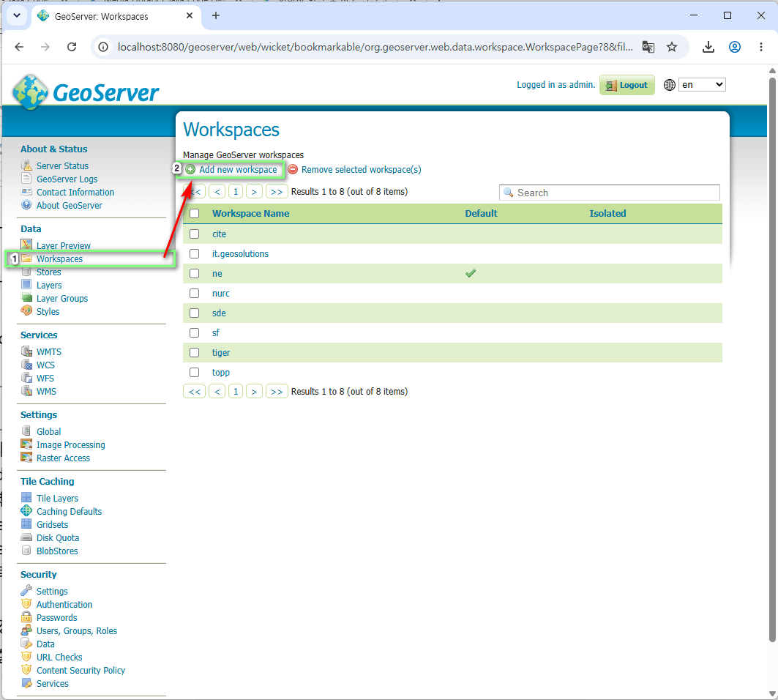Screen dimensions: 778x700
Task: Click the URL Checks shield icon
Action: (26, 656)
